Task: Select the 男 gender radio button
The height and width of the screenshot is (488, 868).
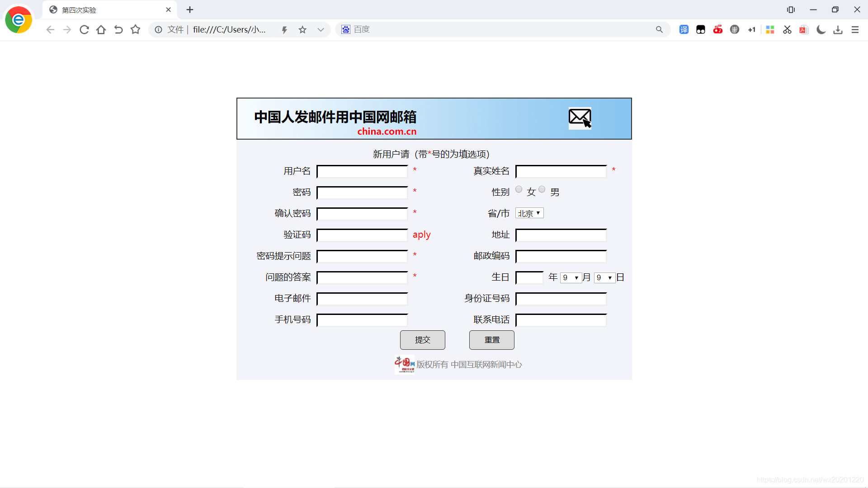Action: point(542,189)
